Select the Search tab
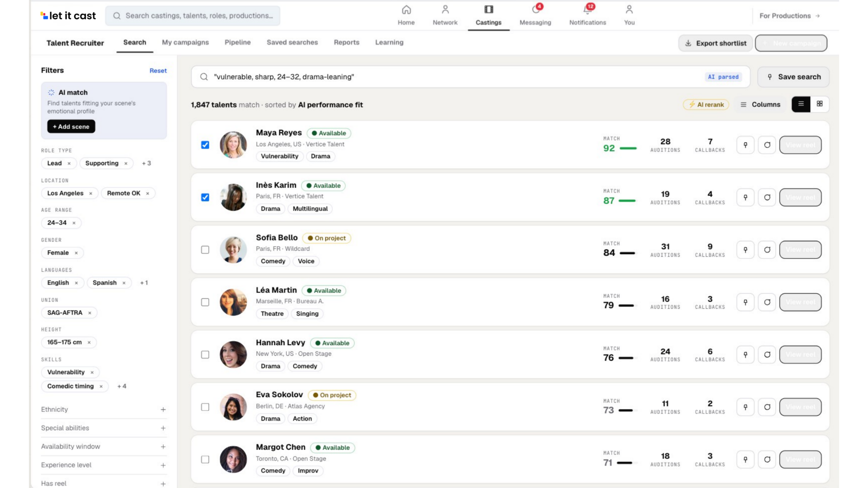The image size is (868, 488). pos(134,43)
